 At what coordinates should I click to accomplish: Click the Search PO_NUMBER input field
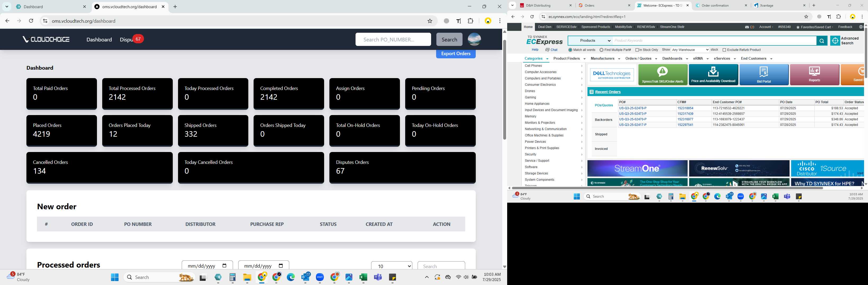[393, 39]
